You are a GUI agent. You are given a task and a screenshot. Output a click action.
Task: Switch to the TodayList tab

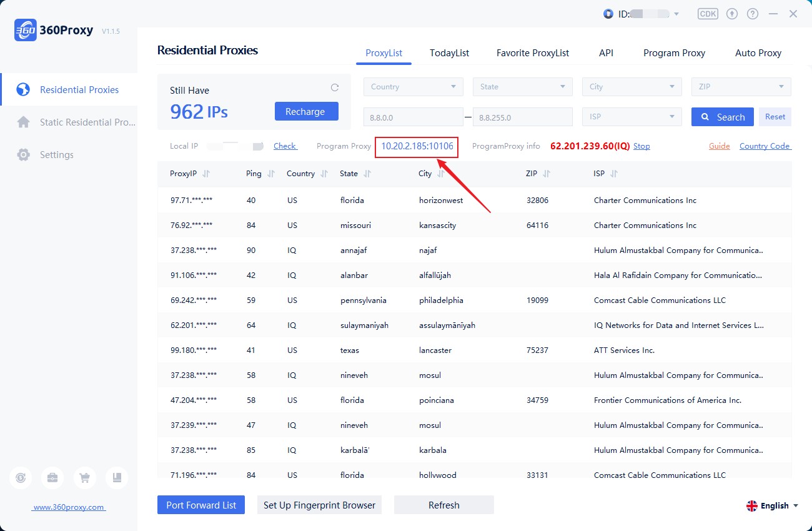pos(449,52)
